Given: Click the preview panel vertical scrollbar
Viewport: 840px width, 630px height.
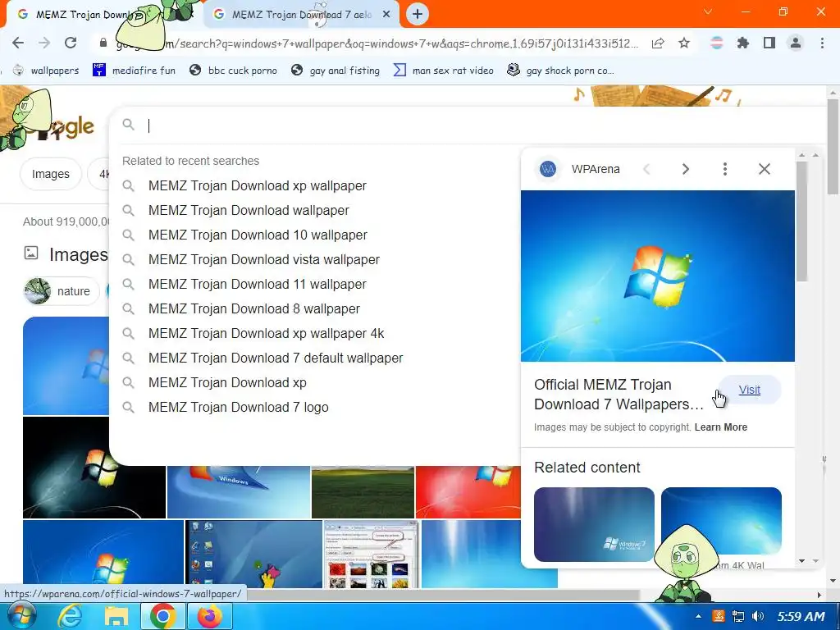Looking at the screenshot, I should tap(801, 221).
